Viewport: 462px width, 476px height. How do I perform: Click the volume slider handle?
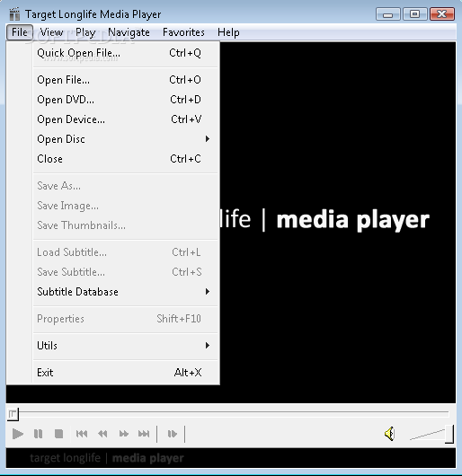coord(449,434)
